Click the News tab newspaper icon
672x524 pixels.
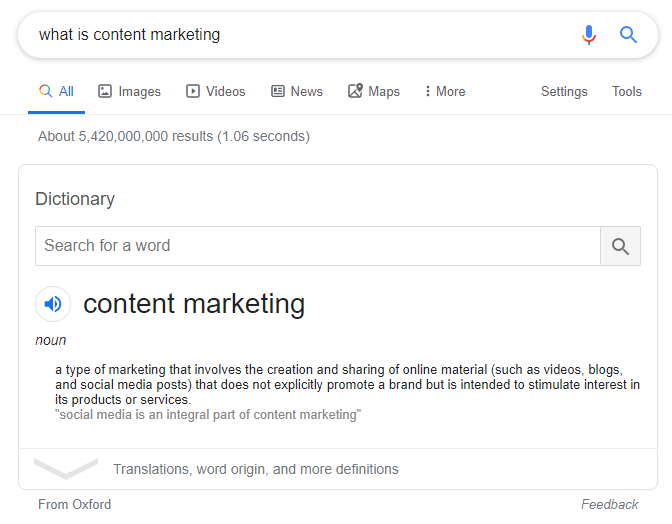pyautogui.click(x=278, y=91)
